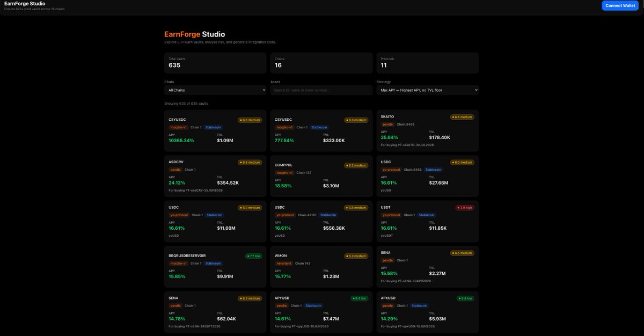The image size is (644, 336).
Task: Select the Total Vaults 635 stat card
Action: pyautogui.click(x=215, y=63)
